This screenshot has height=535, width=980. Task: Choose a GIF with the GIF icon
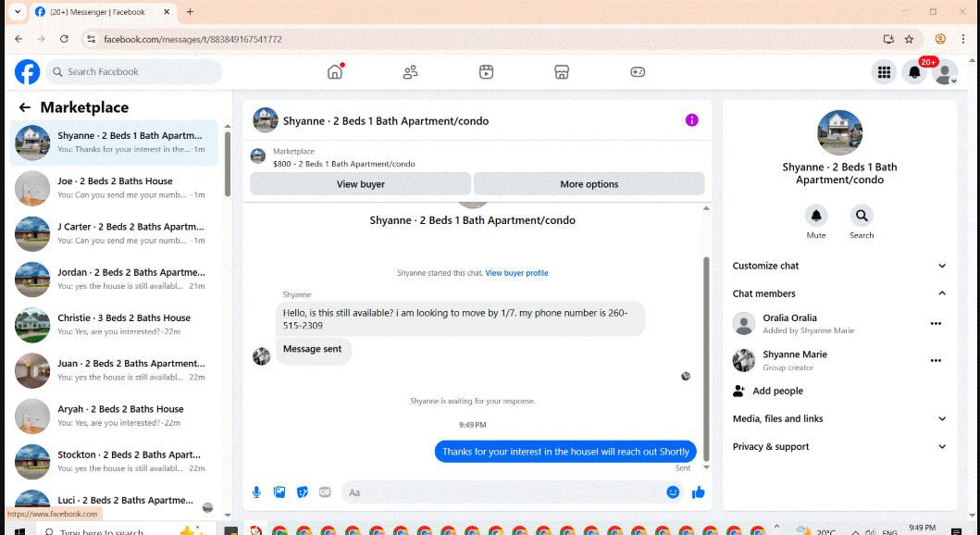click(325, 492)
